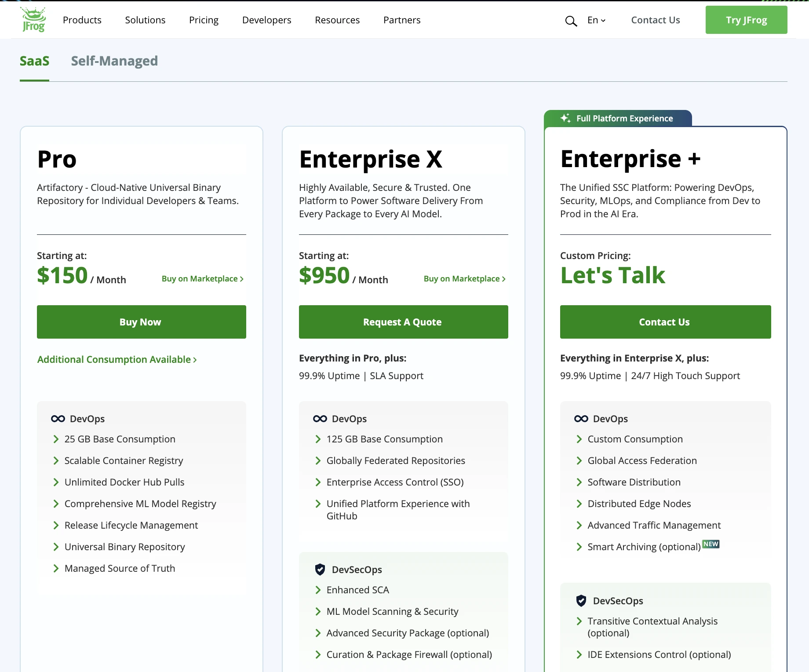Click the Buy Now button for Pro

coord(141,321)
